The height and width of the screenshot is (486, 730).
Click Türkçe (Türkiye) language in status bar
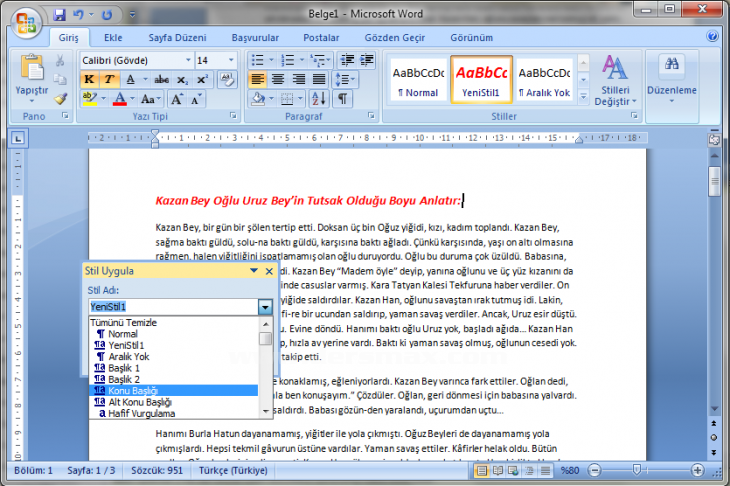click(x=233, y=470)
